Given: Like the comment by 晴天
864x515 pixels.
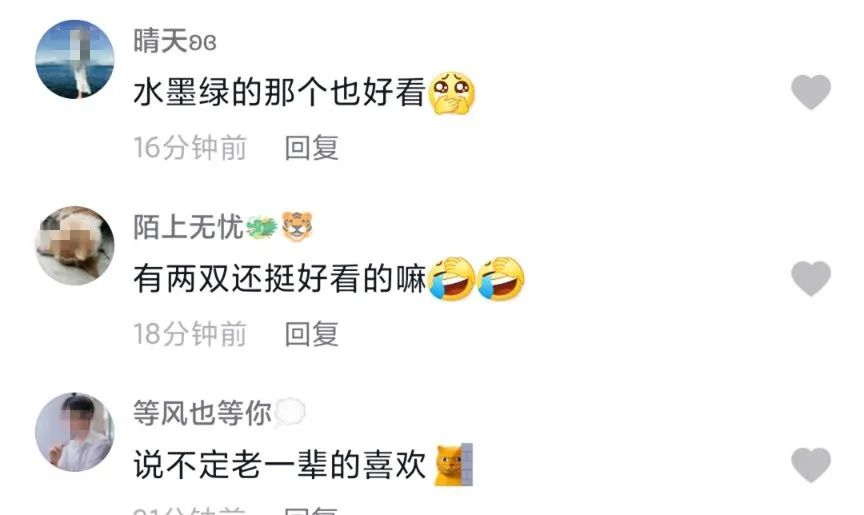Looking at the screenshot, I should [x=811, y=92].
